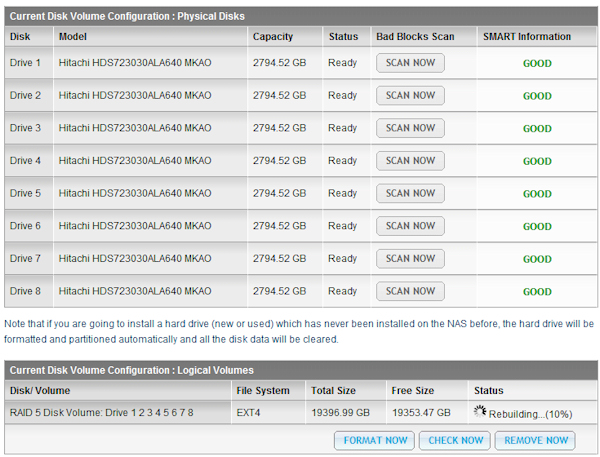Screen dimensions: 600x457
Task: Click the Drive 2 disk label
Action: pos(25,95)
